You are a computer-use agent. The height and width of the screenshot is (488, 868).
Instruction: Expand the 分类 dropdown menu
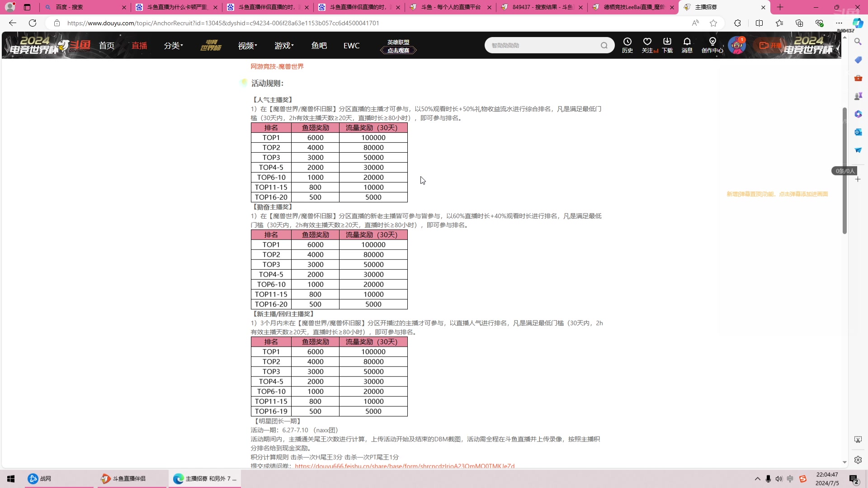[173, 46]
